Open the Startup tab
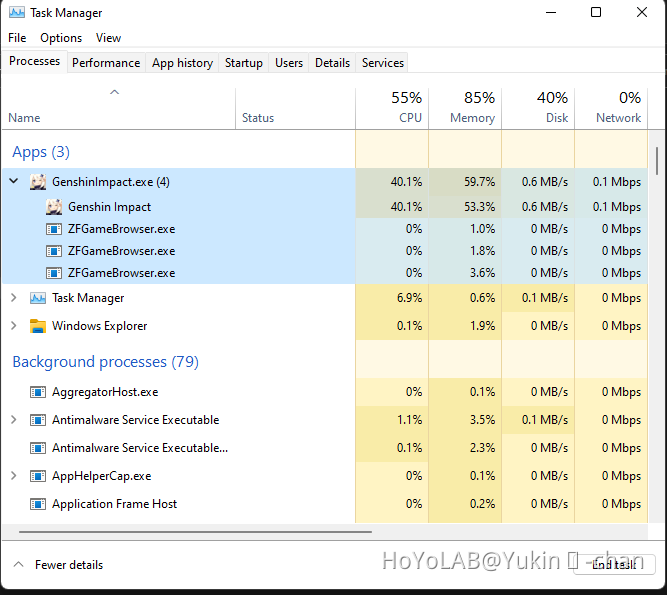 point(244,63)
